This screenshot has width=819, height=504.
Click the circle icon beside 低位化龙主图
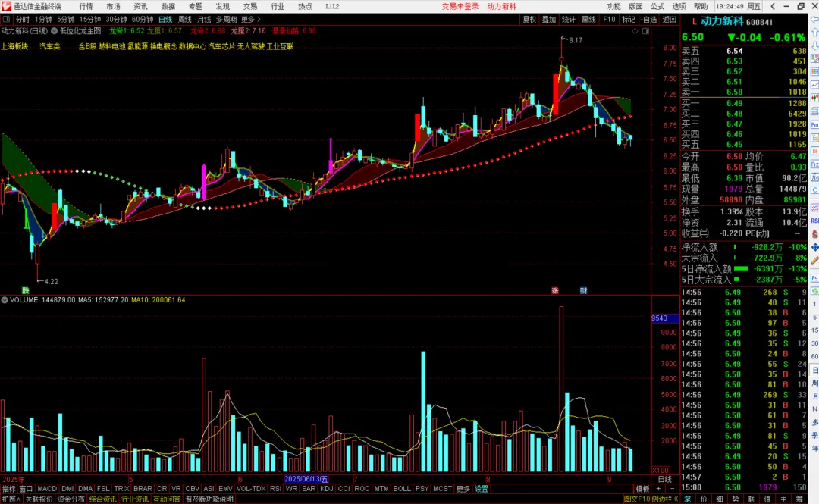(55, 31)
